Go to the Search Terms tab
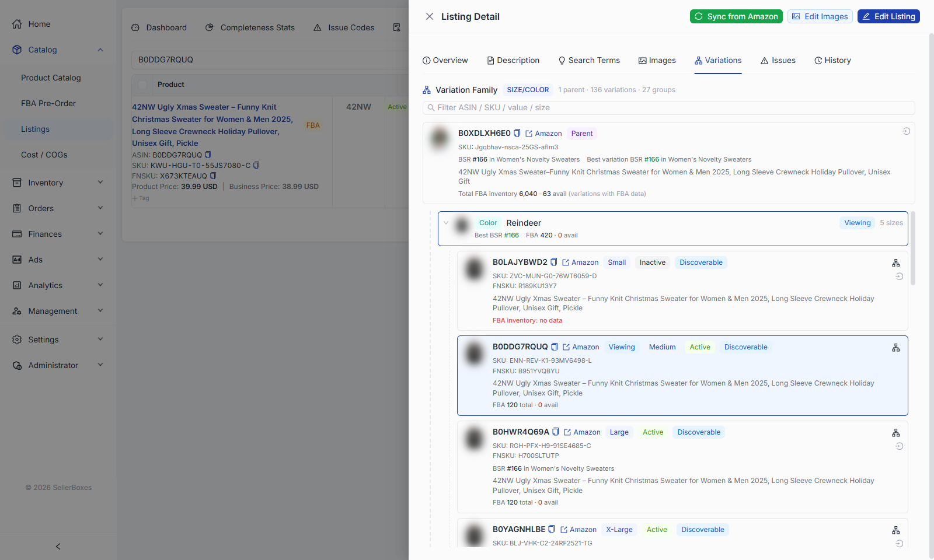Viewport: 934px width, 560px height. tap(589, 60)
